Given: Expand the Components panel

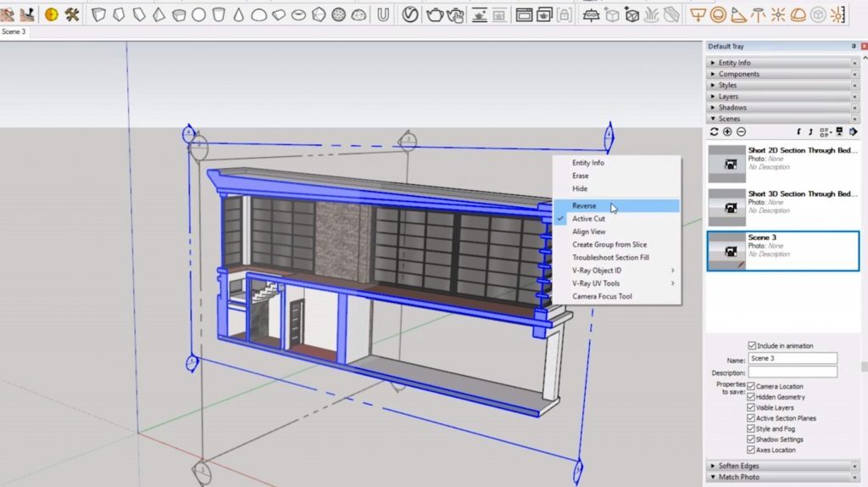Looking at the screenshot, I should tap(782, 74).
